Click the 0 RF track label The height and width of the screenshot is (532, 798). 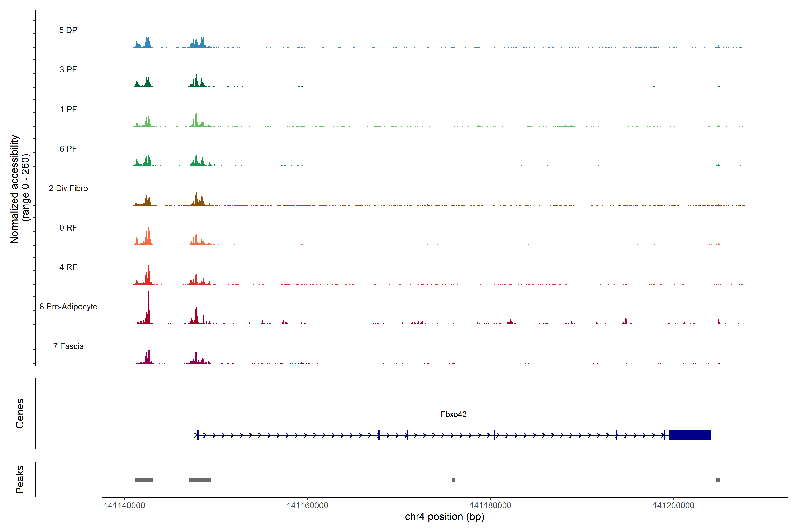coord(68,228)
